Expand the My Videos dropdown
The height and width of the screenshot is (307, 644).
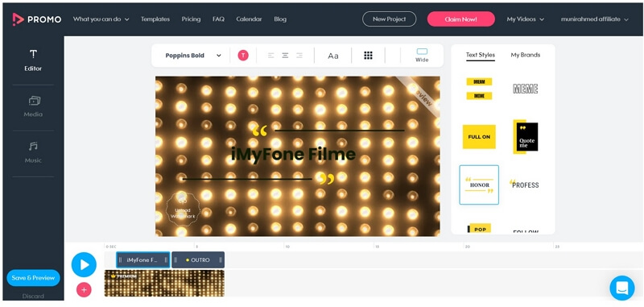(x=526, y=19)
